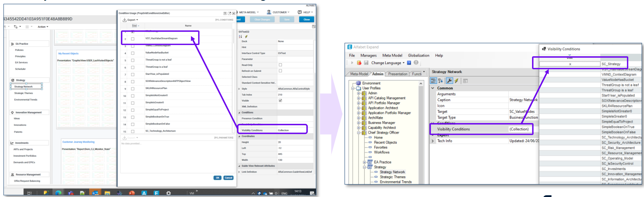Open the Meta Model menu
Viewport: 644px width, 197px height.
point(392,55)
